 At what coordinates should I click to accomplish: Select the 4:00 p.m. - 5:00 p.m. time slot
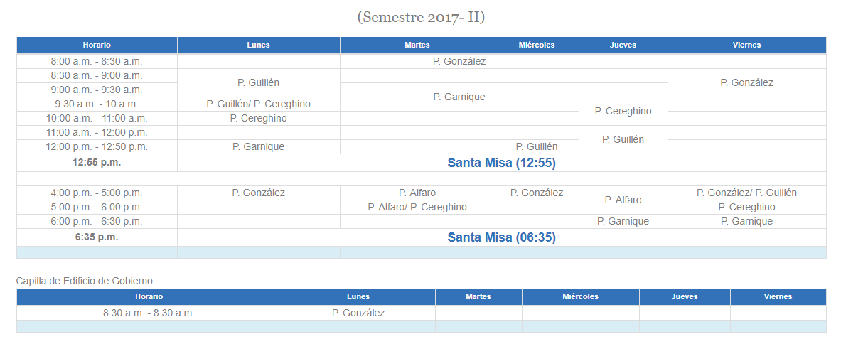(x=97, y=193)
